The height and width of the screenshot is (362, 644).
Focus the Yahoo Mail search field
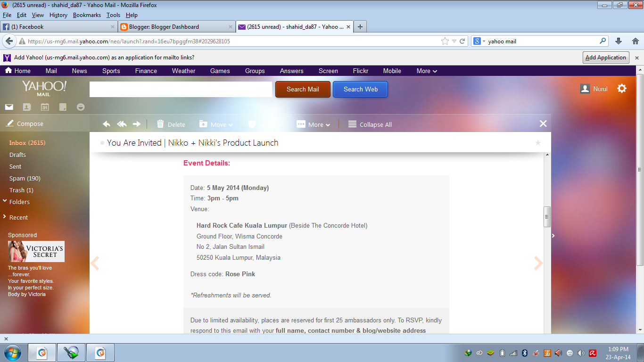click(x=181, y=89)
